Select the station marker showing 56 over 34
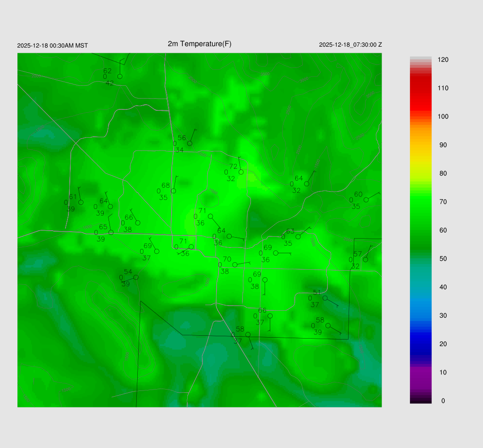Image resolution: width=483 pixels, height=448 pixels. [x=190, y=143]
